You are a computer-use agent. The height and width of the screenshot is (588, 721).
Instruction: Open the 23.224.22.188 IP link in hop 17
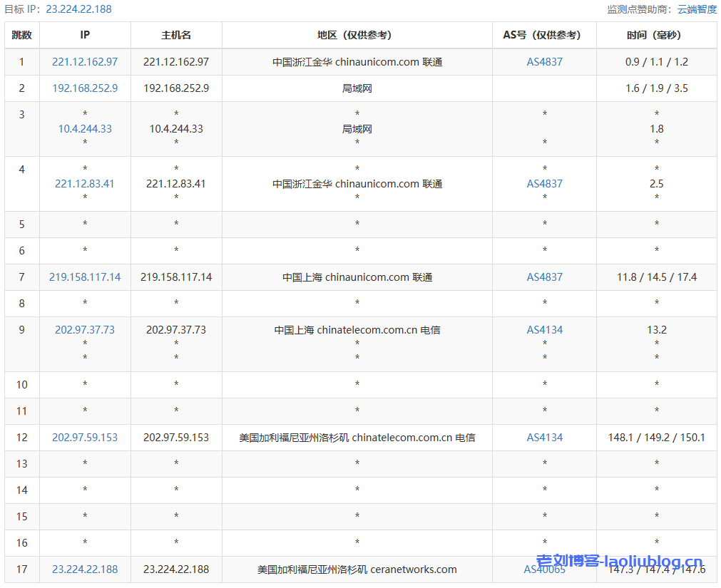point(85,569)
